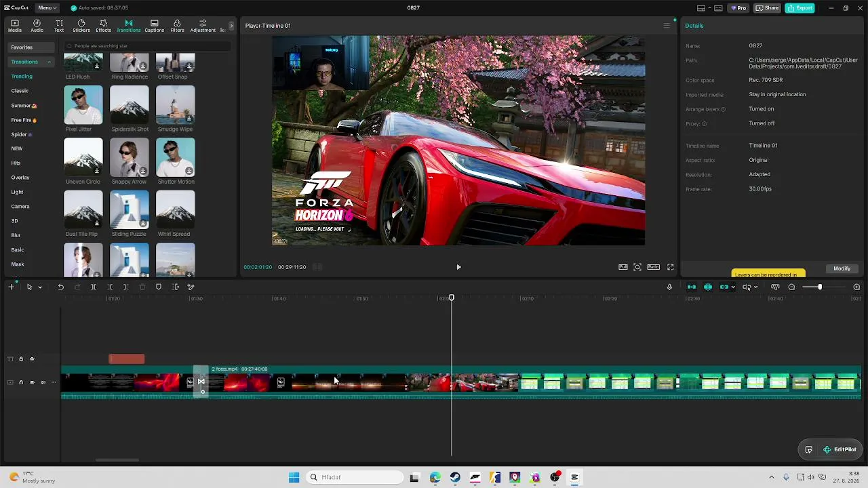
Task: Choose the Sliding Puzzle transition thumbnail
Action: [130, 210]
